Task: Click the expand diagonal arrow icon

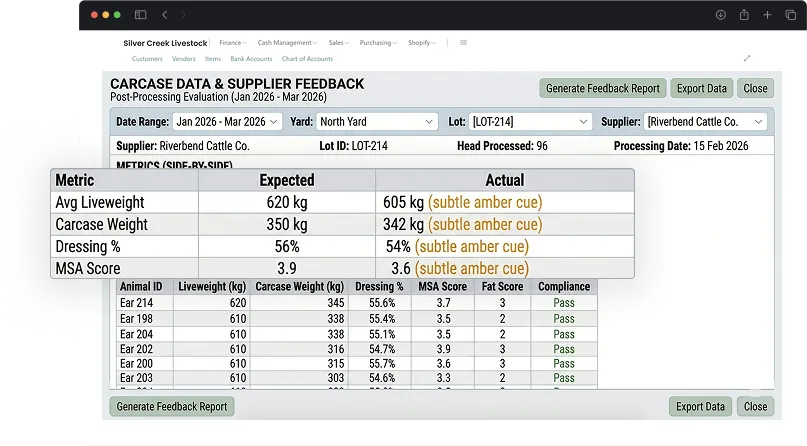Action: tap(747, 58)
